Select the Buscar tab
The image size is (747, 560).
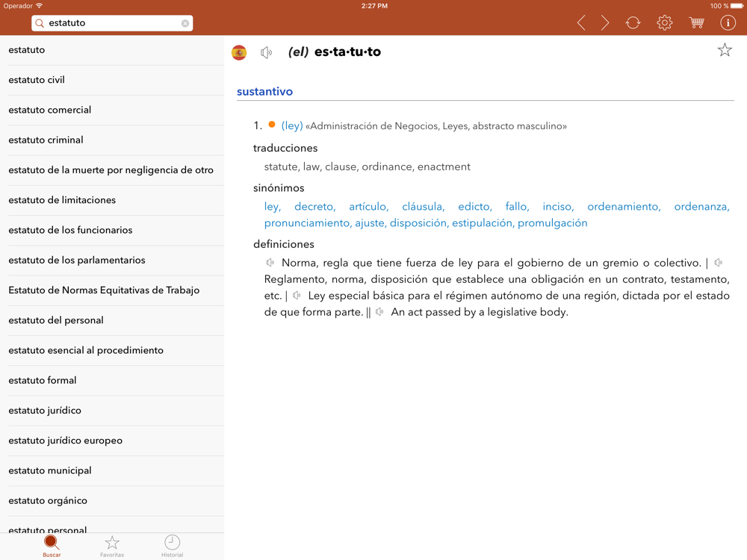[x=52, y=546]
